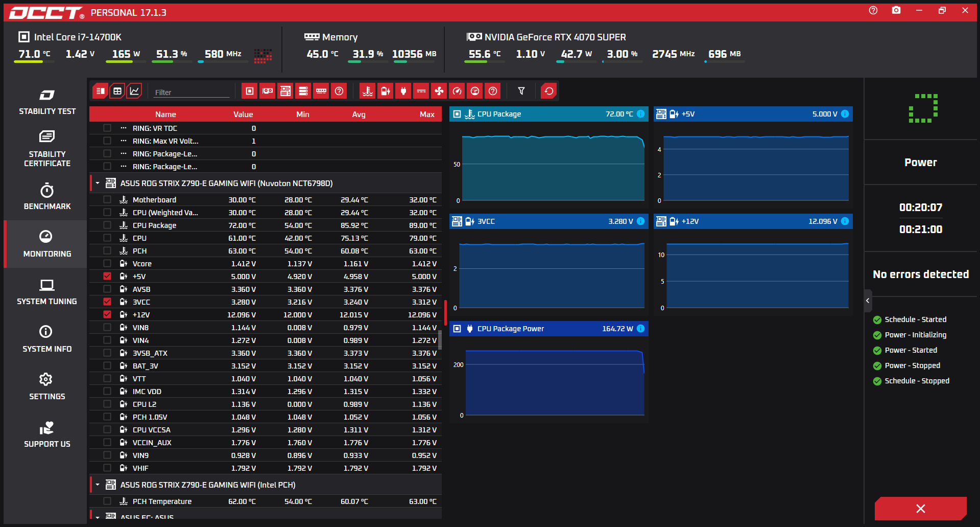The width and height of the screenshot is (980, 527).
Task: Sort the table by the Name column
Action: pyautogui.click(x=165, y=114)
